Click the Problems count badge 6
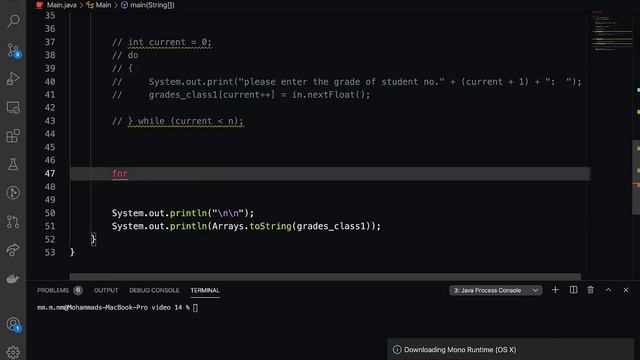Screen dimensions: 640x360 [x=78, y=290]
